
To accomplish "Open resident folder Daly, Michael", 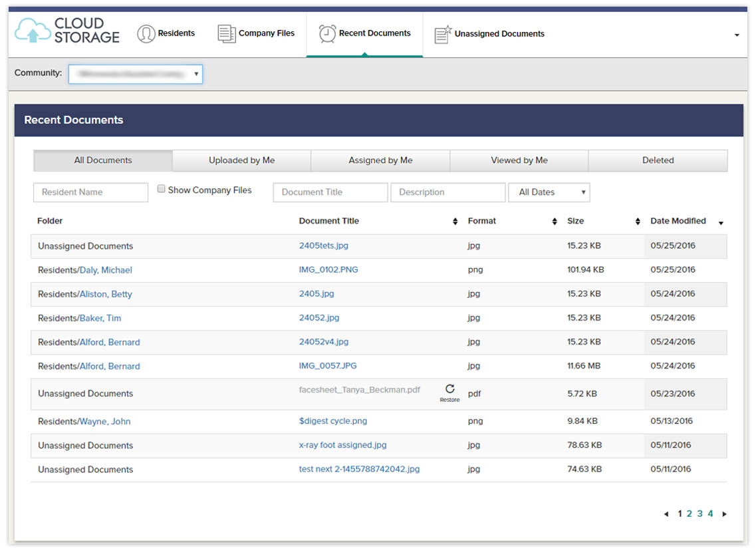I will coord(106,270).
